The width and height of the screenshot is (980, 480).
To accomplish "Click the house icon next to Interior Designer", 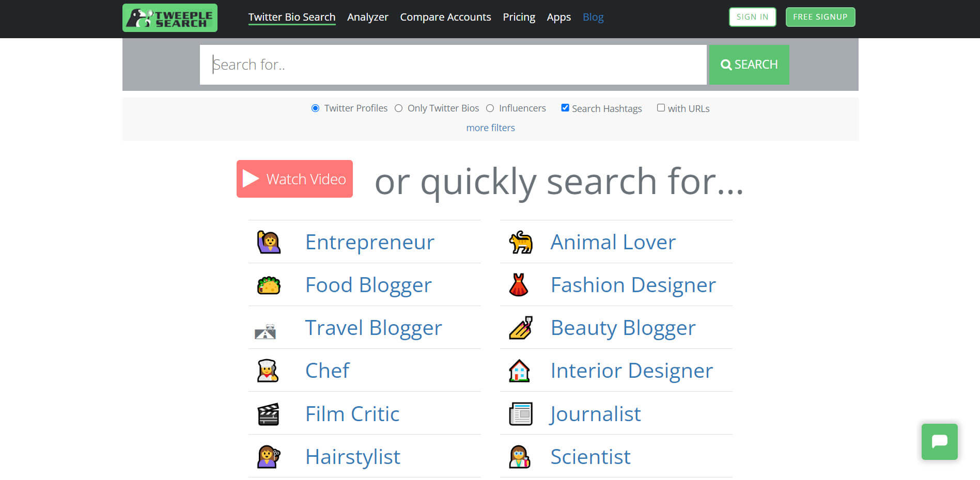I will [x=520, y=370].
